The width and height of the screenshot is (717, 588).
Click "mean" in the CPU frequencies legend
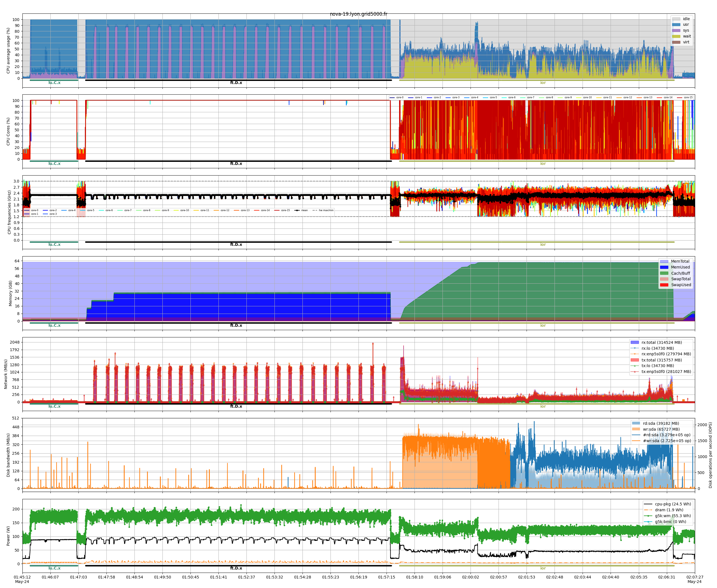click(304, 210)
